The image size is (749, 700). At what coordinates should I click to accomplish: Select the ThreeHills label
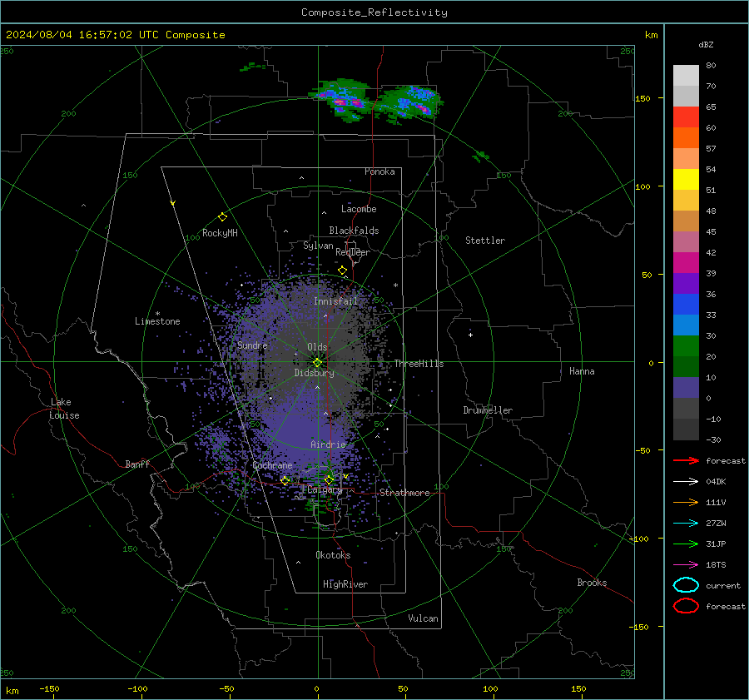point(419,364)
